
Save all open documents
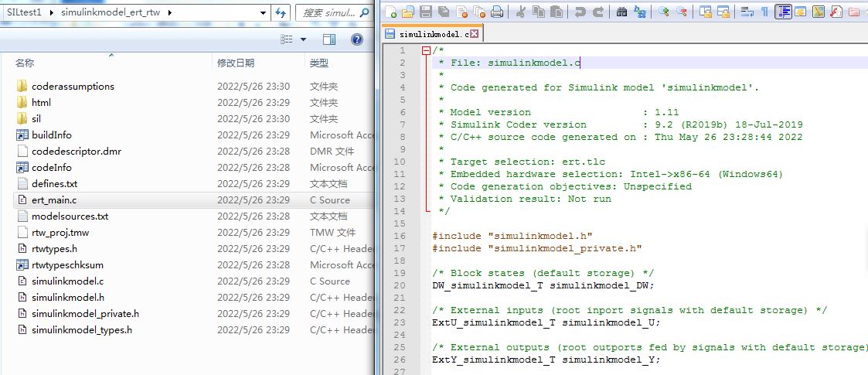[x=444, y=11]
